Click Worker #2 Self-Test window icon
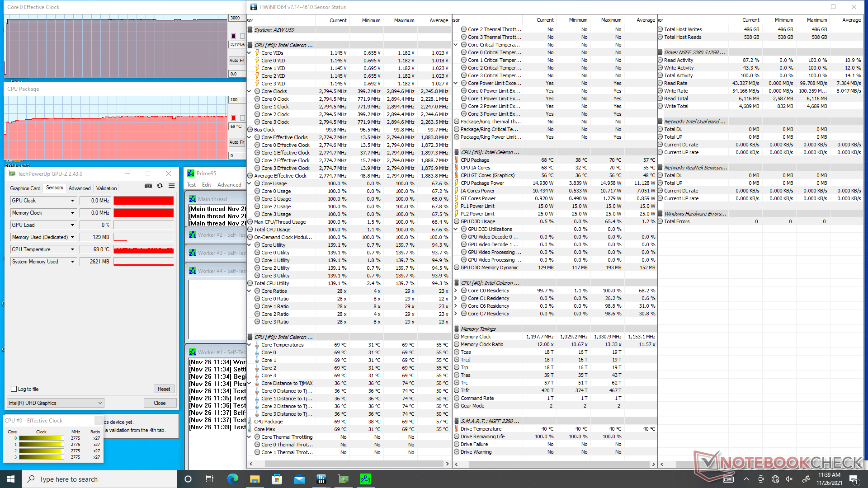 (x=193, y=235)
